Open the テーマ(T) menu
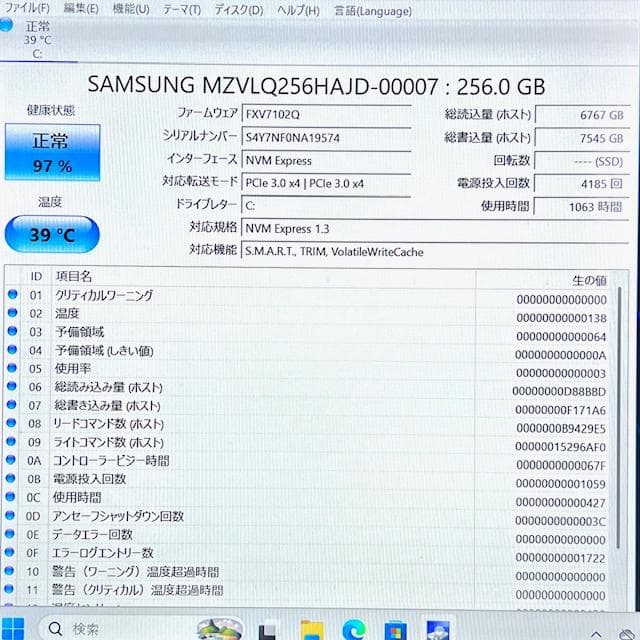The image size is (640, 640). click(x=182, y=9)
